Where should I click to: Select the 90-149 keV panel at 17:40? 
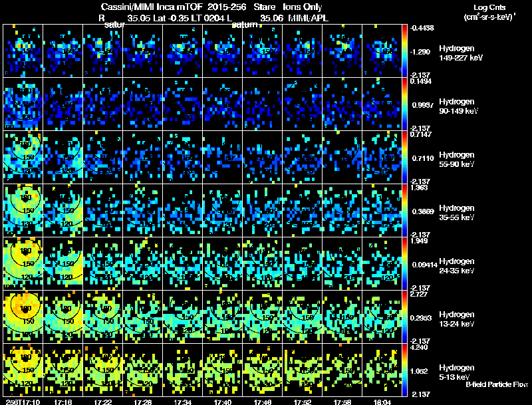[223, 104]
